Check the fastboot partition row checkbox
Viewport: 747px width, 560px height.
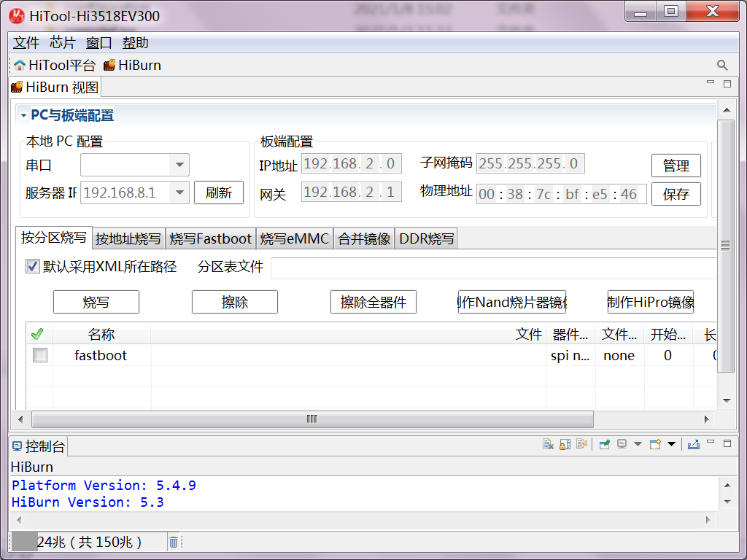[40, 355]
